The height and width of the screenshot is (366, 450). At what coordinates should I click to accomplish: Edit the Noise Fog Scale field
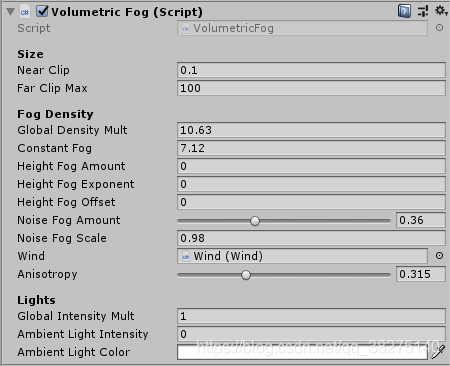(x=311, y=238)
